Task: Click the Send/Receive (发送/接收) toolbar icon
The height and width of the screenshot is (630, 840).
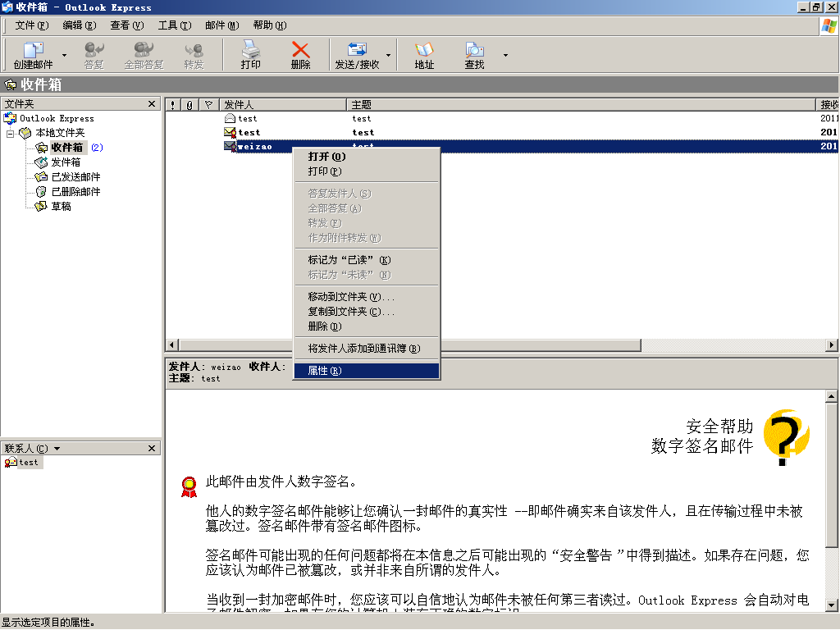Action: click(x=357, y=55)
